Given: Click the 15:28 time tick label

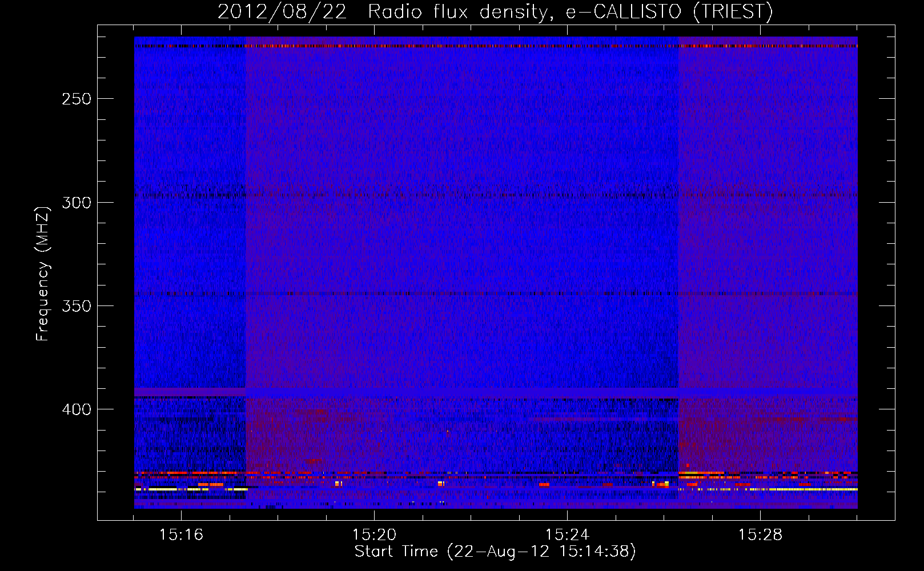Looking at the screenshot, I should (760, 534).
